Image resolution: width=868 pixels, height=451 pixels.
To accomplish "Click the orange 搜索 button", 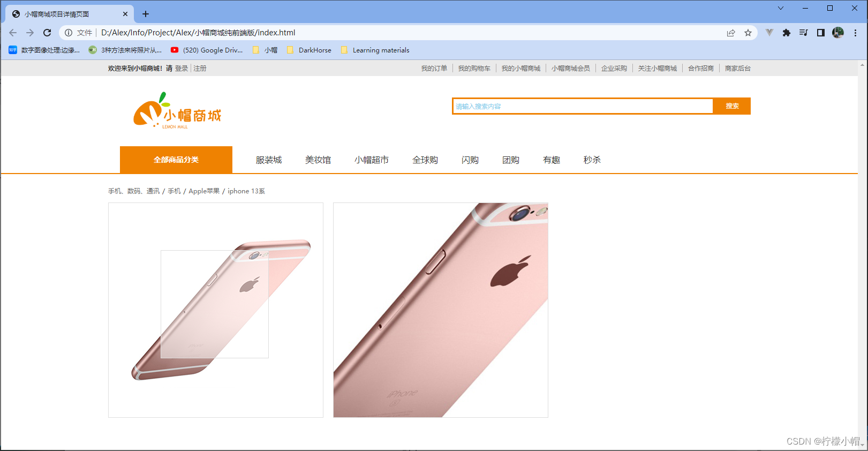I will coord(732,106).
